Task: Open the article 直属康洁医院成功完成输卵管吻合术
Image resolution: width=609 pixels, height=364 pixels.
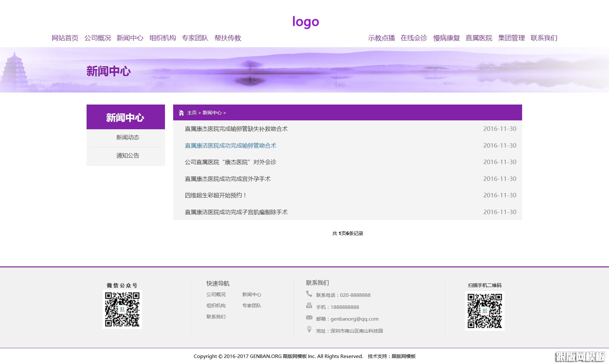Action: 230,145
